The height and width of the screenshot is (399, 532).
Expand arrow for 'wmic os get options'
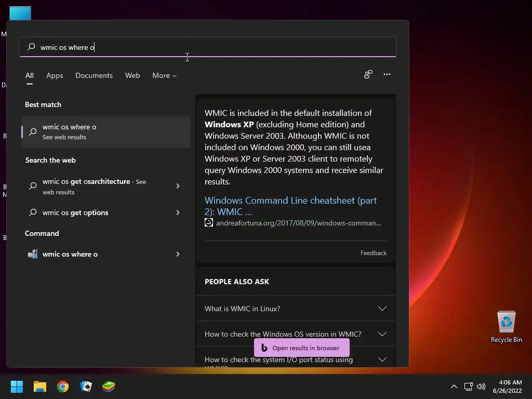coord(178,212)
